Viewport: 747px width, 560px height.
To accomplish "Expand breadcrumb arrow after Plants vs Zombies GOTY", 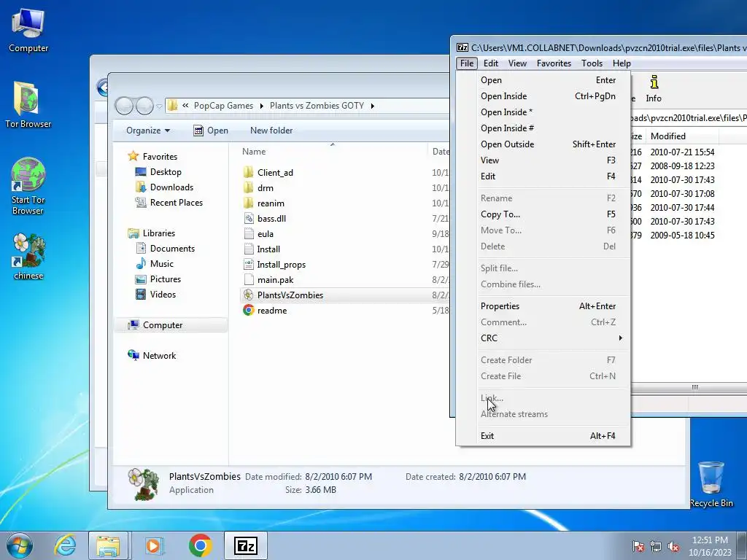I will [373, 106].
